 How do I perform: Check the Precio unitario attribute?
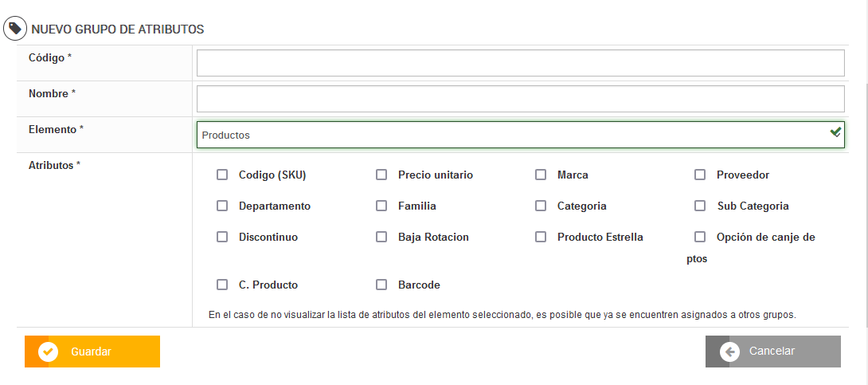(x=381, y=175)
